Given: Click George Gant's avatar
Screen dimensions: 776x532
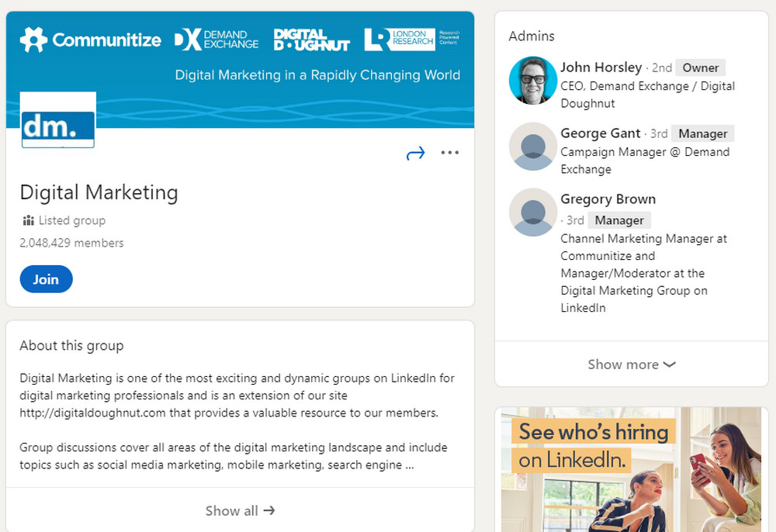Looking at the screenshot, I should pyautogui.click(x=532, y=146).
